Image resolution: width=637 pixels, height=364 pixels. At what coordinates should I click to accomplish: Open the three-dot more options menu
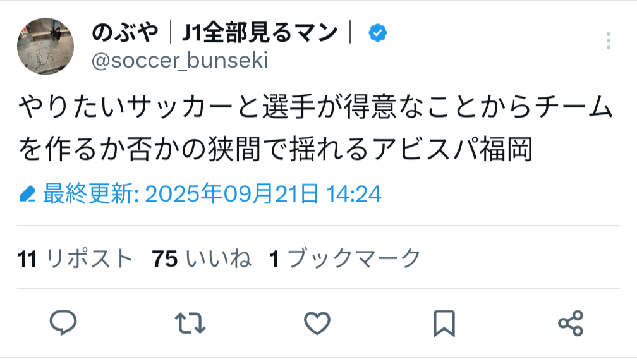(608, 40)
